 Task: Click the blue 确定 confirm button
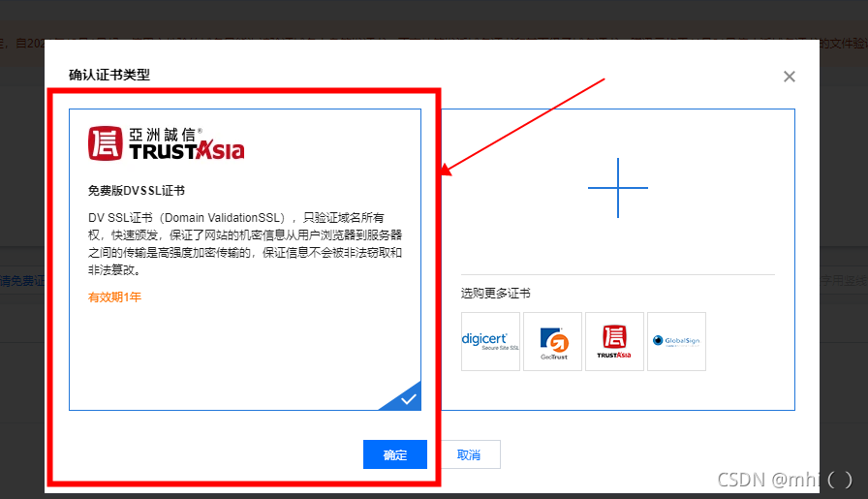(394, 454)
